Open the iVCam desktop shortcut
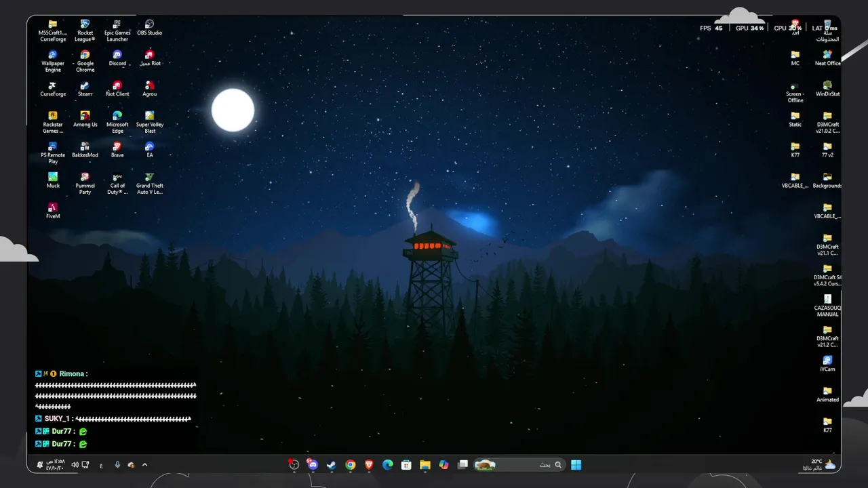Viewport: 868px width, 488px height. 827,364
